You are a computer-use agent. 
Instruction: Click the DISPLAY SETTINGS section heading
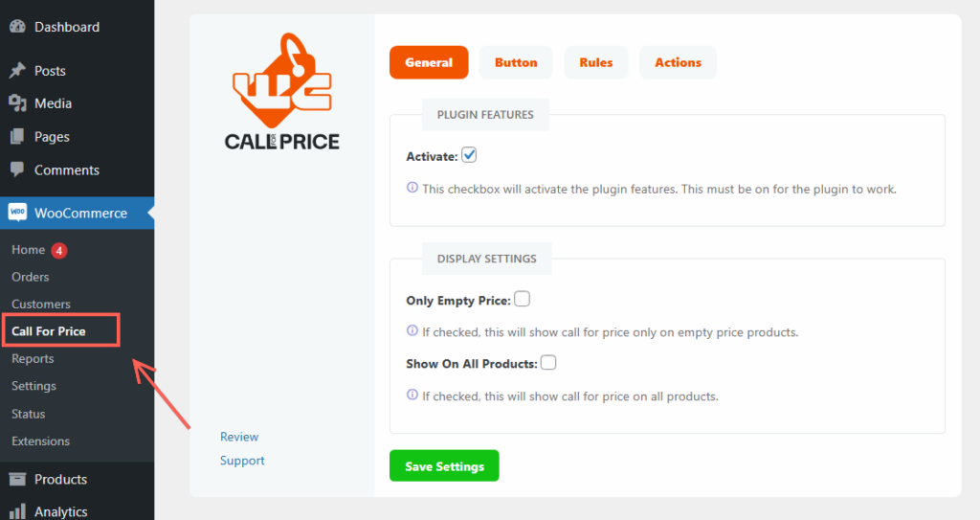[487, 259]
